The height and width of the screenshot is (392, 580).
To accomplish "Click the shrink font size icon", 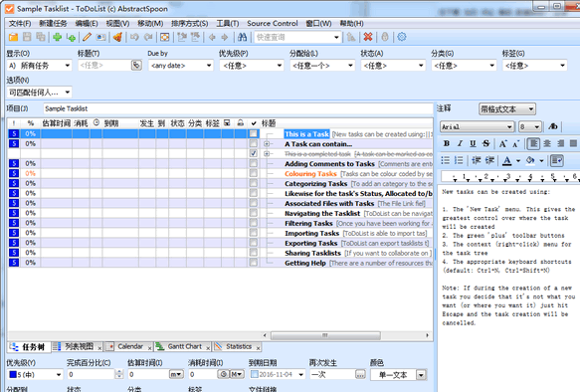I will (516, 143).
